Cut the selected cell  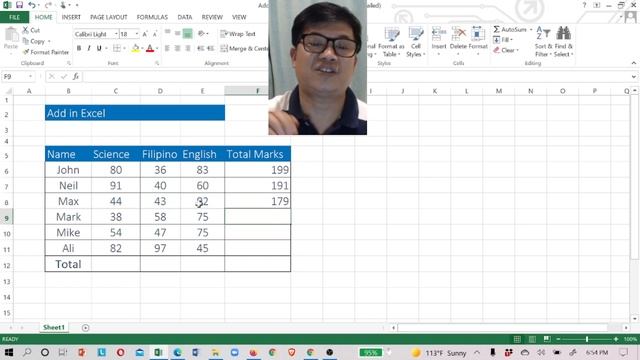(x=31, y=30)
